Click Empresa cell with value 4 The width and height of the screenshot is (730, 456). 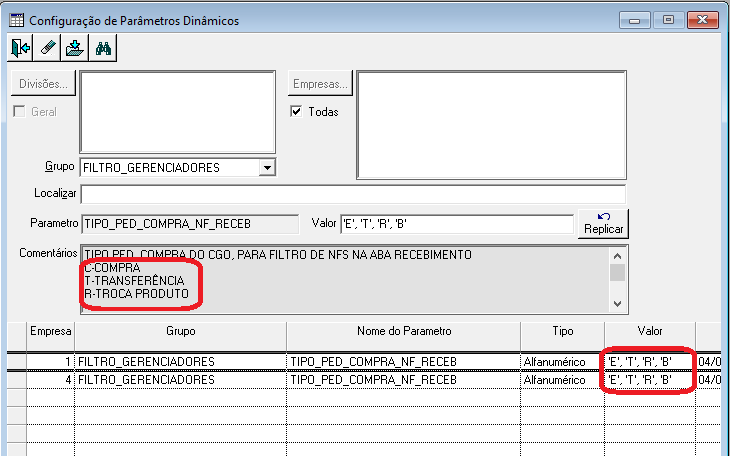coord(50,380)
